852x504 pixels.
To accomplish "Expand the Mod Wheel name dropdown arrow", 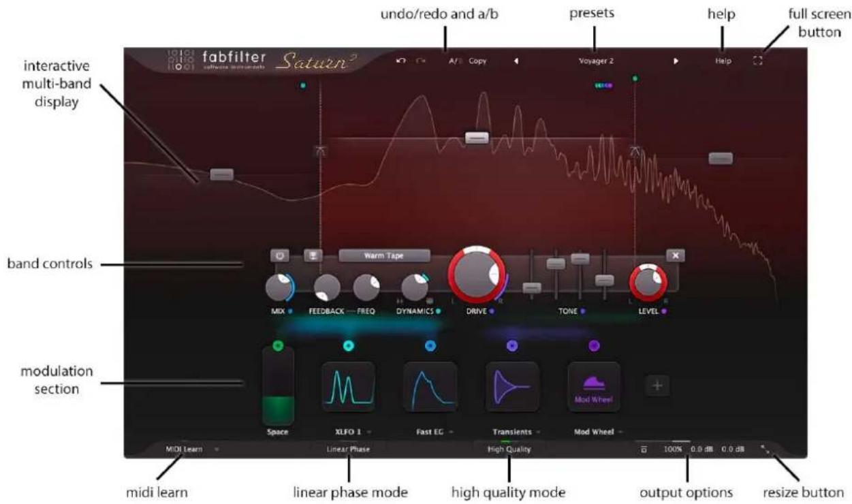I will (x=620, y=432).
